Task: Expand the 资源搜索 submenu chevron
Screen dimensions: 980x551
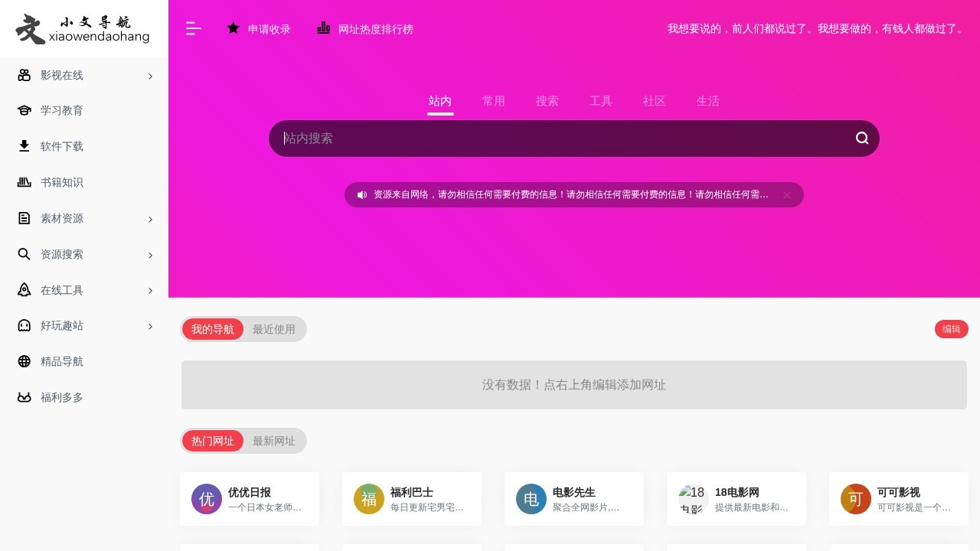Action: pyautogui.click(x=150, y=255)
